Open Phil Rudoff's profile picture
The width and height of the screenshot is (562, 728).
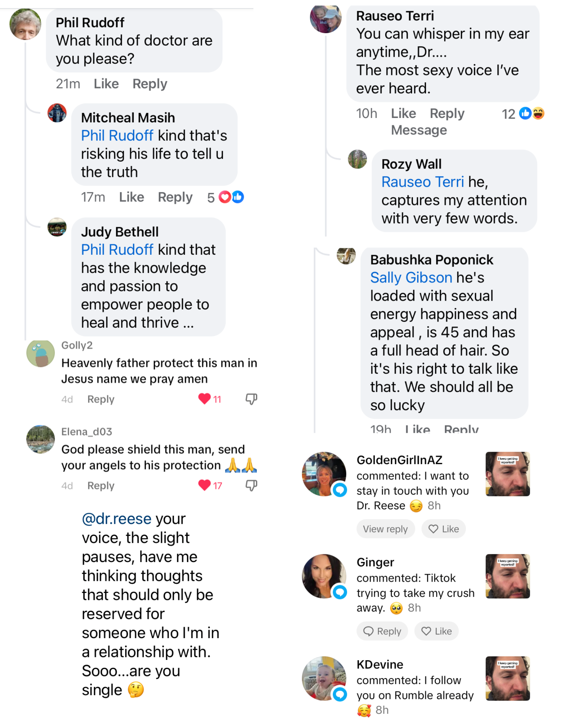[25, 24]
